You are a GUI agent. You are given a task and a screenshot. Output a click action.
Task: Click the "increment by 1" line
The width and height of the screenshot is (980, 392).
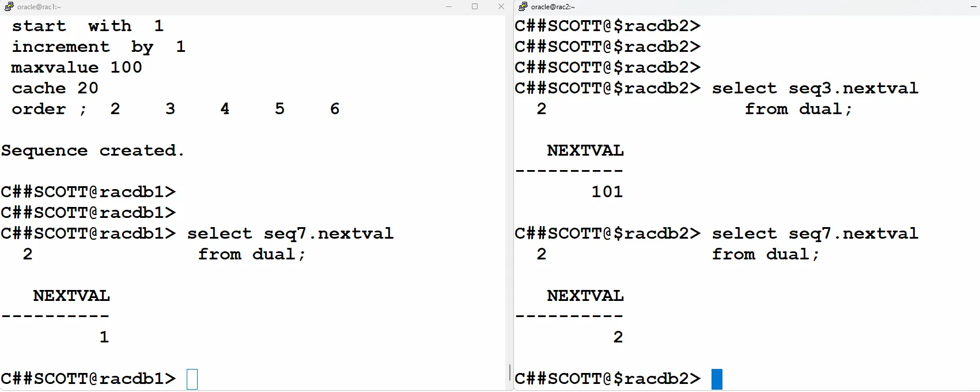point(99,47)
